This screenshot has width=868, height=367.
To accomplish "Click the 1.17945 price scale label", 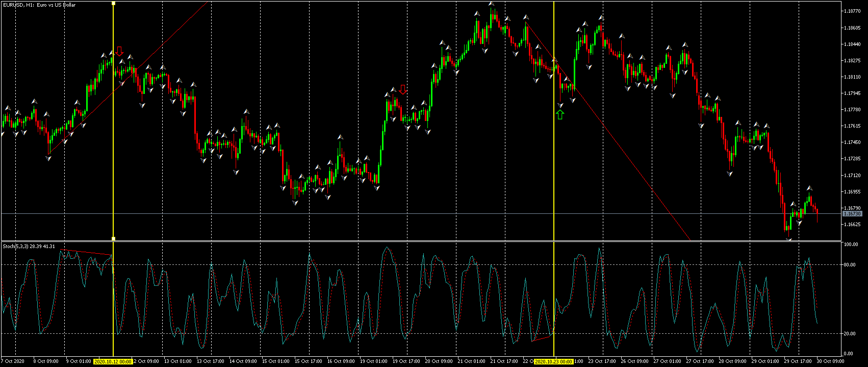I will click(852, 93).
